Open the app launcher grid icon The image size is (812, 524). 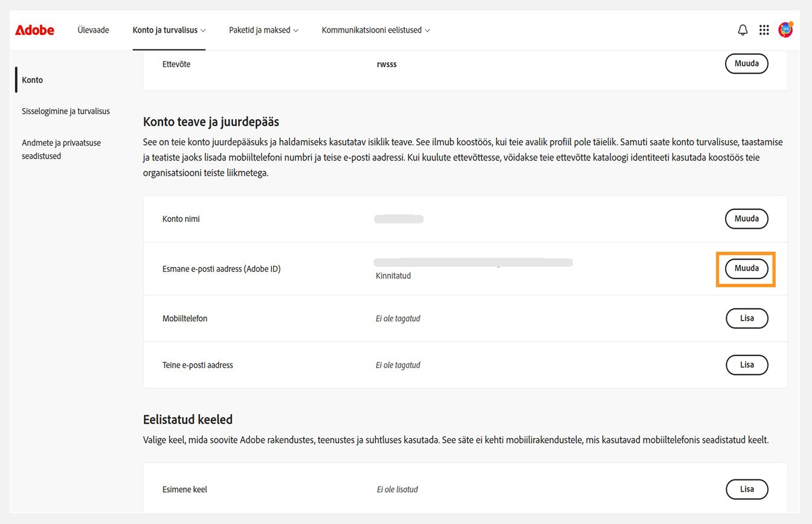click(764, 30)
